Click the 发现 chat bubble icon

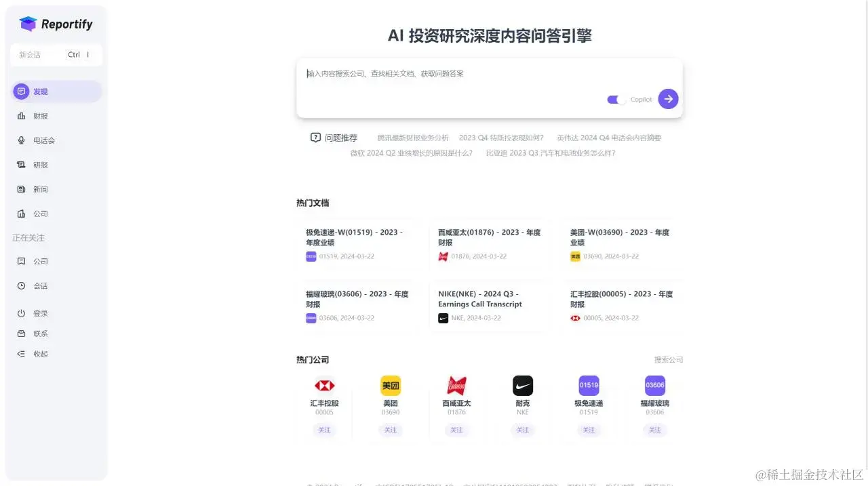(21, 92)
